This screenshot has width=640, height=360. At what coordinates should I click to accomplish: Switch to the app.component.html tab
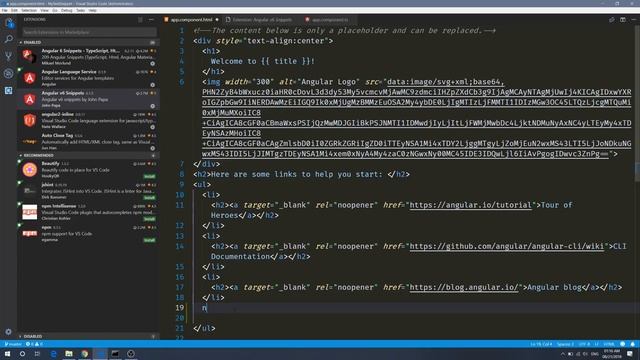[x=191, y=20]
